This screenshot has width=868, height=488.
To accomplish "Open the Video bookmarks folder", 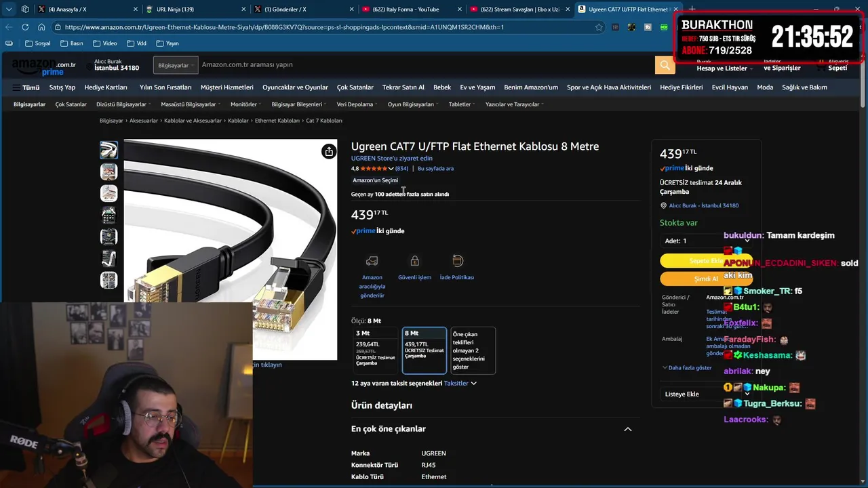I will [x=104, y=43].
